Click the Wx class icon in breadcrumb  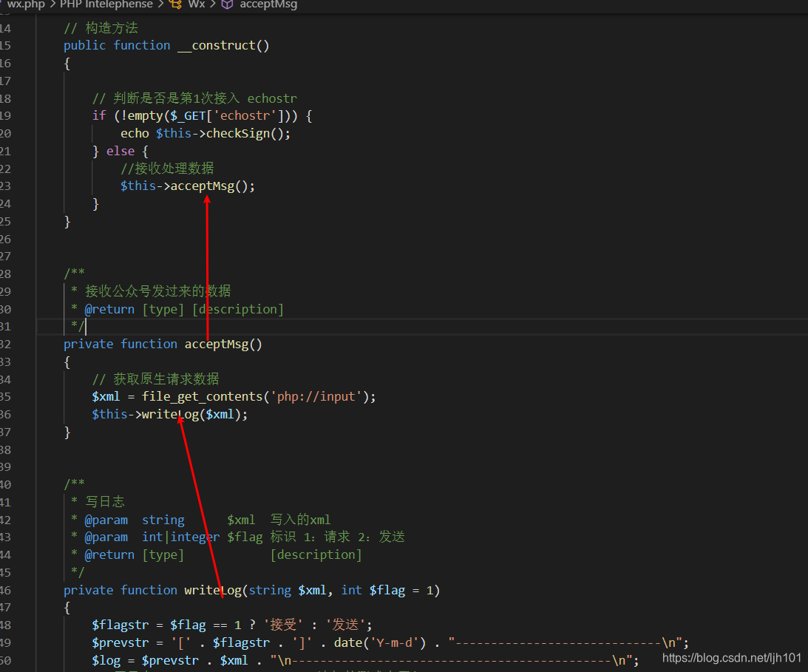[x=175, y=4]
